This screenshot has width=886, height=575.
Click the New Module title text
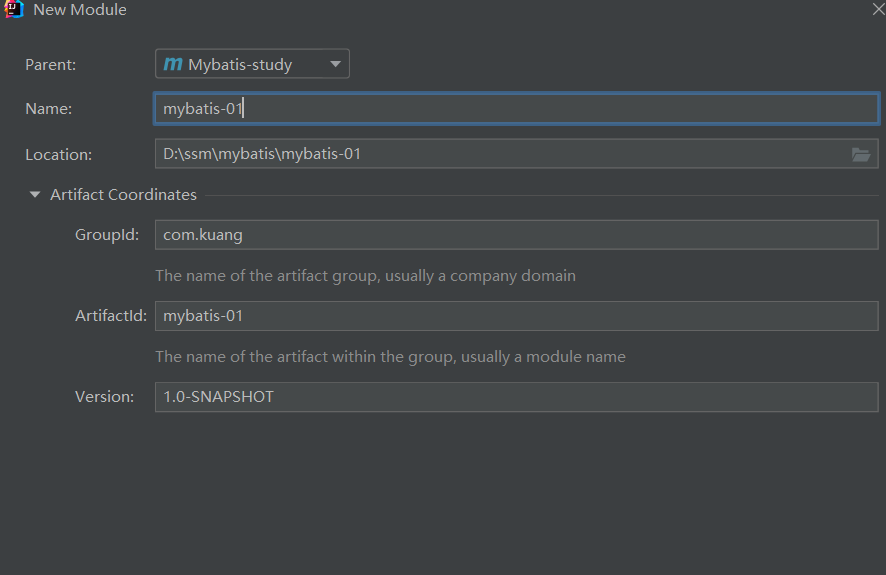coord(80,10)
